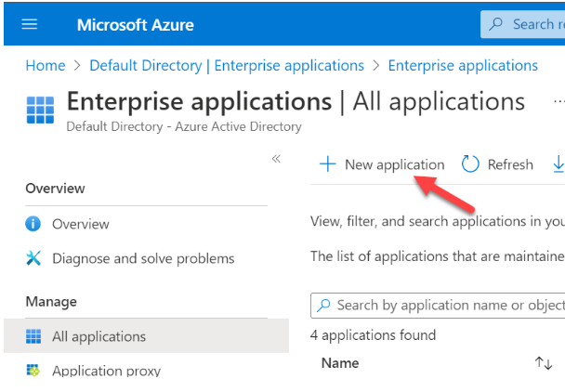Go to Home breadcrumb

46,66
